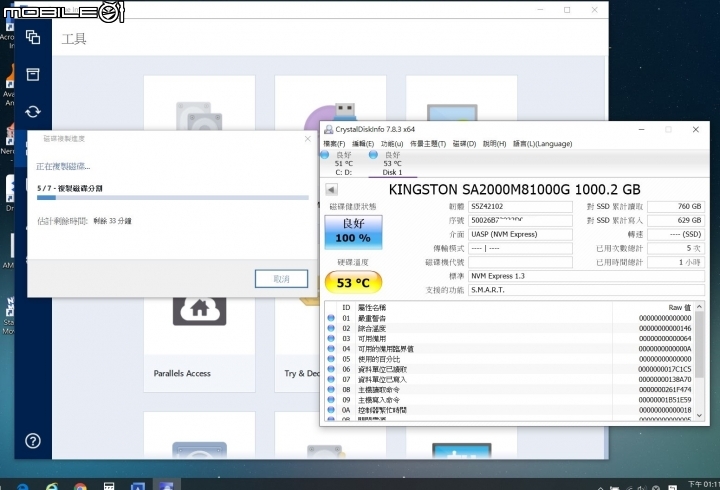Click the 53 °C temperature indicator button
The image size is (720, 490).
pyautogui.click(x=353, y=282)
